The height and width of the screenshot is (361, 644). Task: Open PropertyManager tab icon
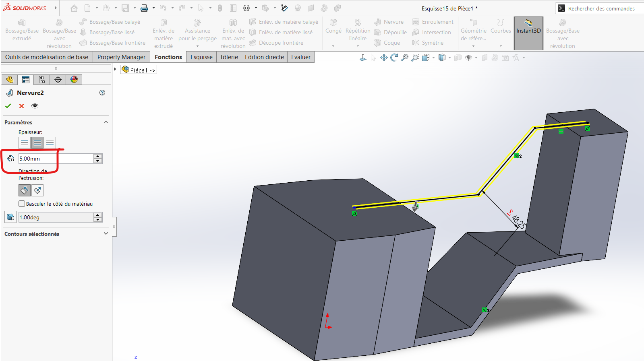(x=26, y=80)
